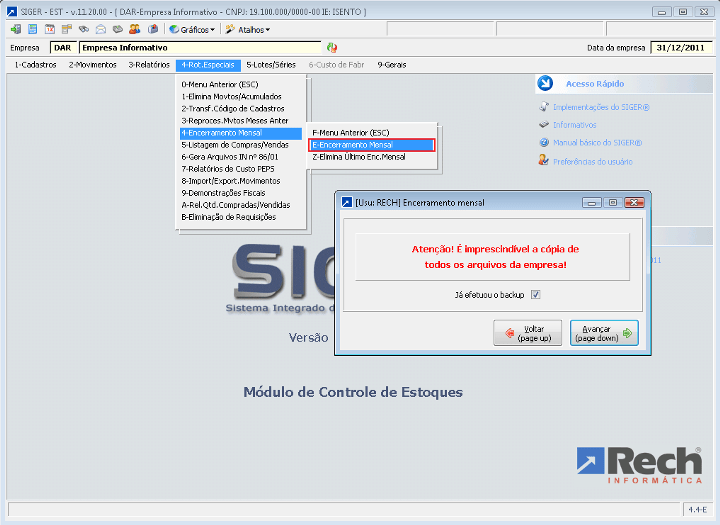Click the Gráficos chart icon
Screen dimensions: 720x525
click(x=174, y=29)
